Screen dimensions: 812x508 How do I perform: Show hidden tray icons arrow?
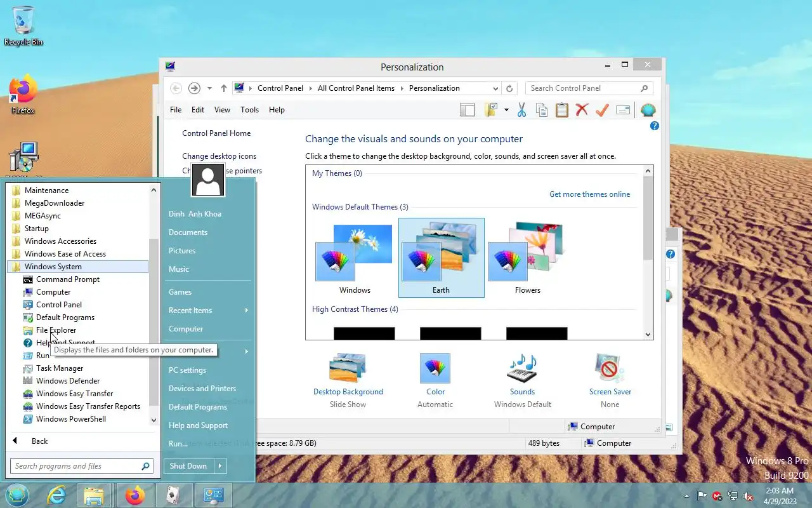point(686,496)
